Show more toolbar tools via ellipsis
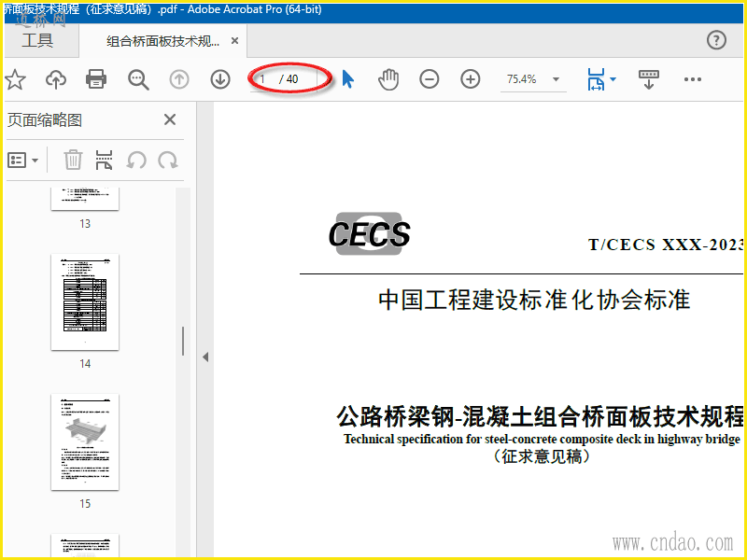 [692, 79]
